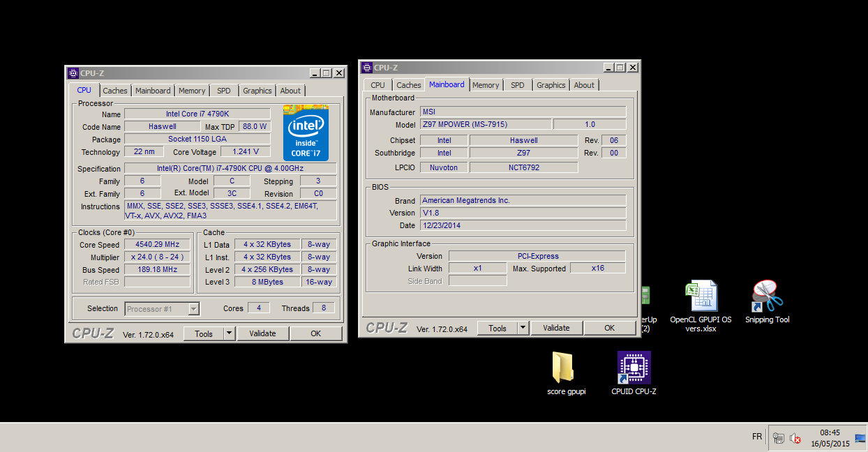This screenshot has width=868, height=452.
Task: Click the Threads count field showing 8
Action: 324,308
